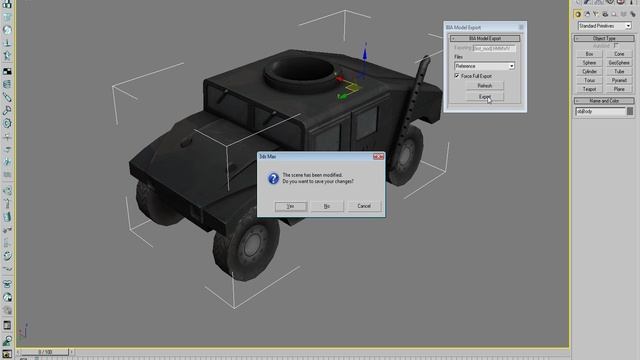Image resolution: width=640 pixels, height=360 pixels.
Task: Click the Box primitive button
Action: [589, 54]
